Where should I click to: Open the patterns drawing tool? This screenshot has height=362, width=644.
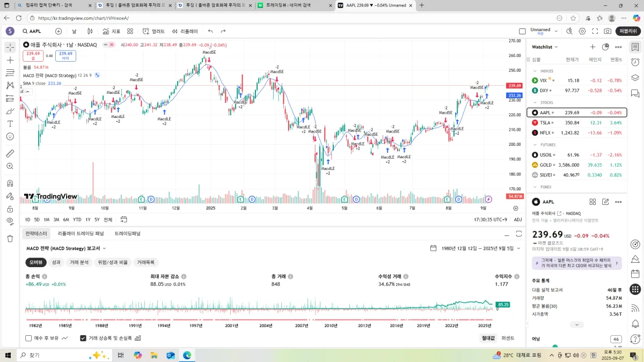point(10,85)
